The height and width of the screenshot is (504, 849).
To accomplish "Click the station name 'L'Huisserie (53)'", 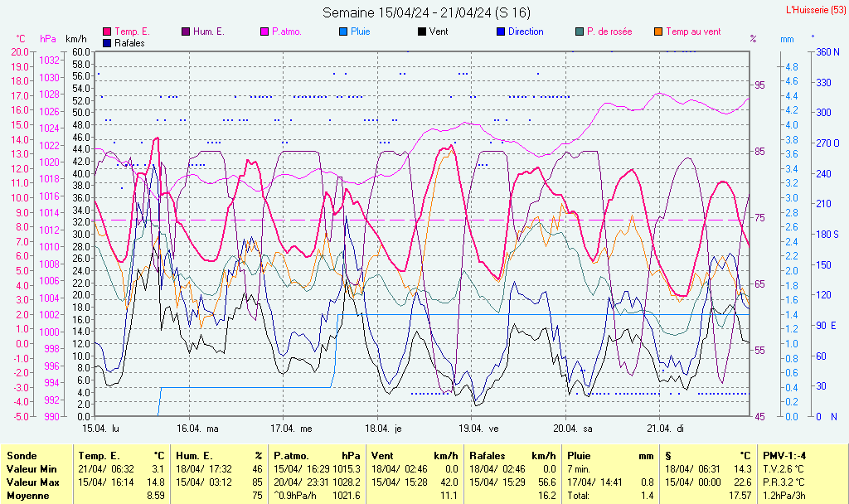I will 816,10.
